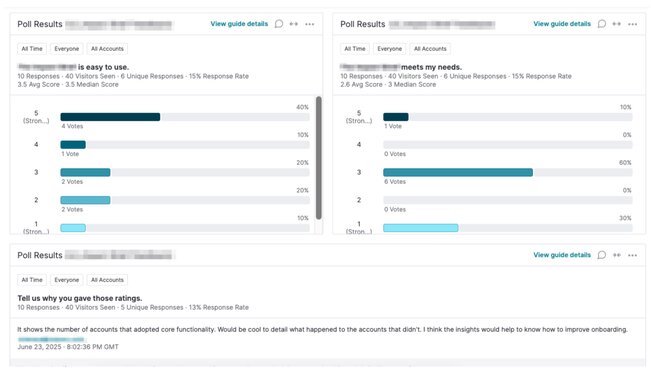
Task: Open All Time filter on meets my needs poll
Action: [355, 49]
